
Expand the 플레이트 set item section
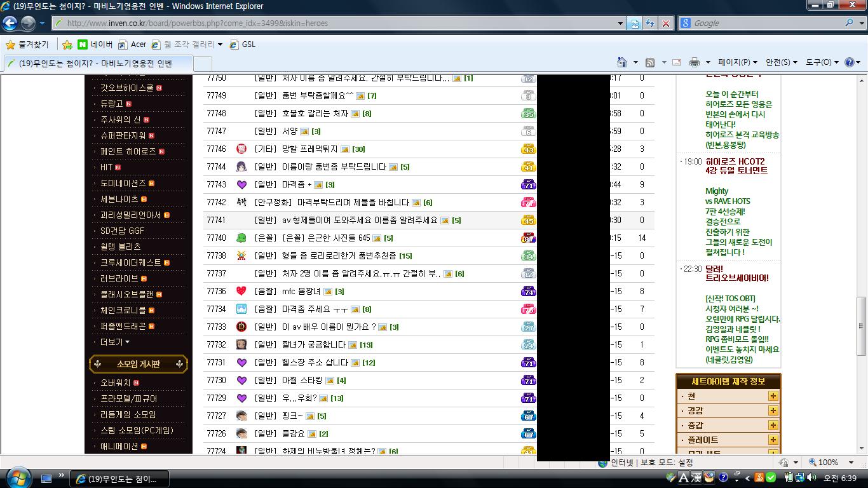(x=773, y=440)
